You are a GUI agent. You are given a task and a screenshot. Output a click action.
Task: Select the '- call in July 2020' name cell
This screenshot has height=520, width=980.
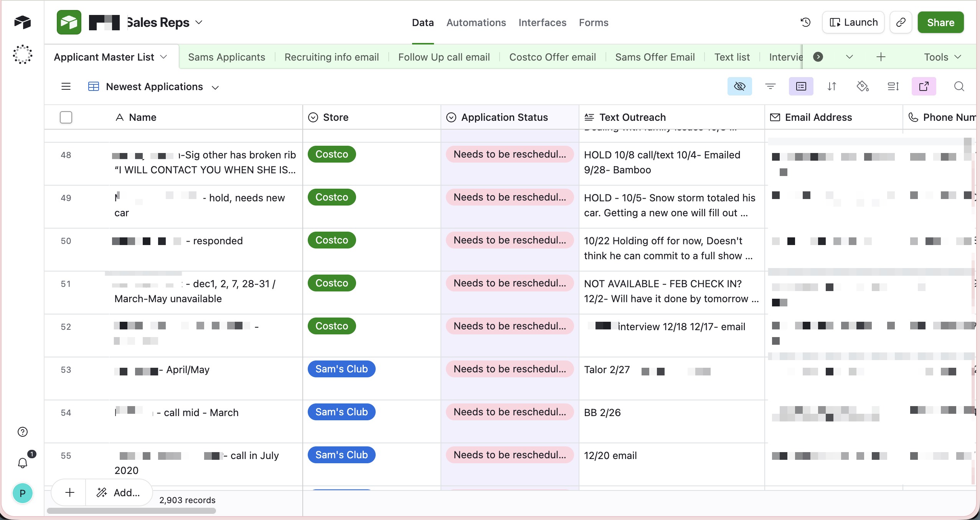(206, 465)
